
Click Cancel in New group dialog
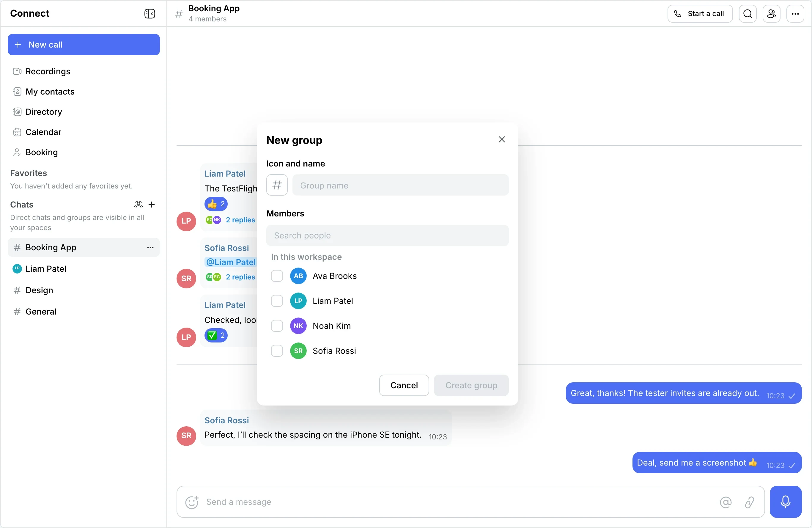pyautogui.click(x=404, y=385)
